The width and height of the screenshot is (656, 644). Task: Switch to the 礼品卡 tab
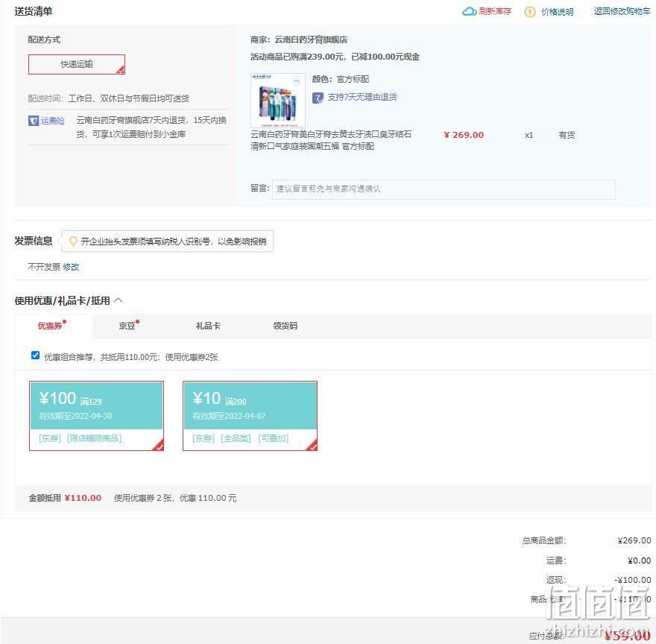point(208,326)
